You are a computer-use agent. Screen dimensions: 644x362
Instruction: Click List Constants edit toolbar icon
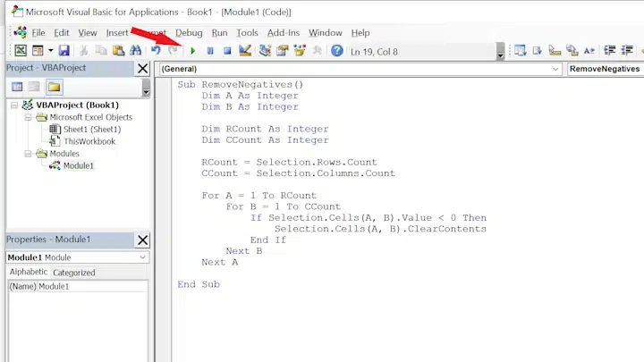click(x=538, y=50)
